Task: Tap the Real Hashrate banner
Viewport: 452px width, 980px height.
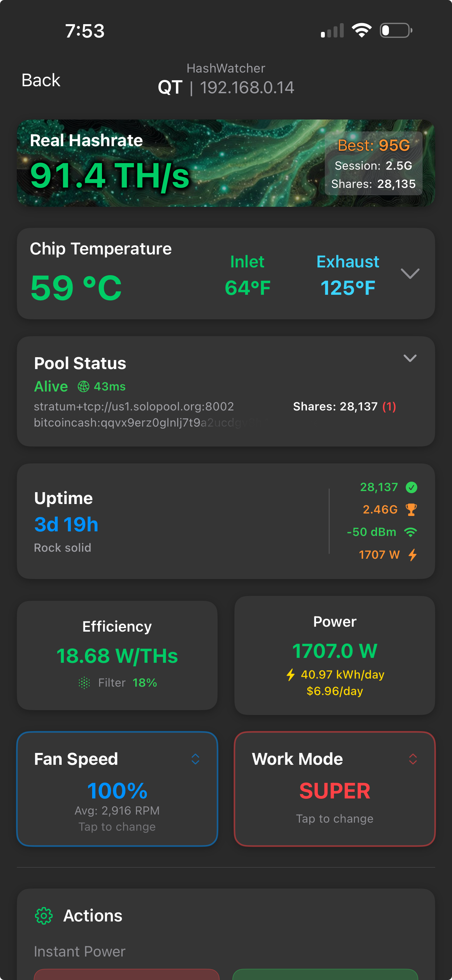Action: [x=152, y=164]
